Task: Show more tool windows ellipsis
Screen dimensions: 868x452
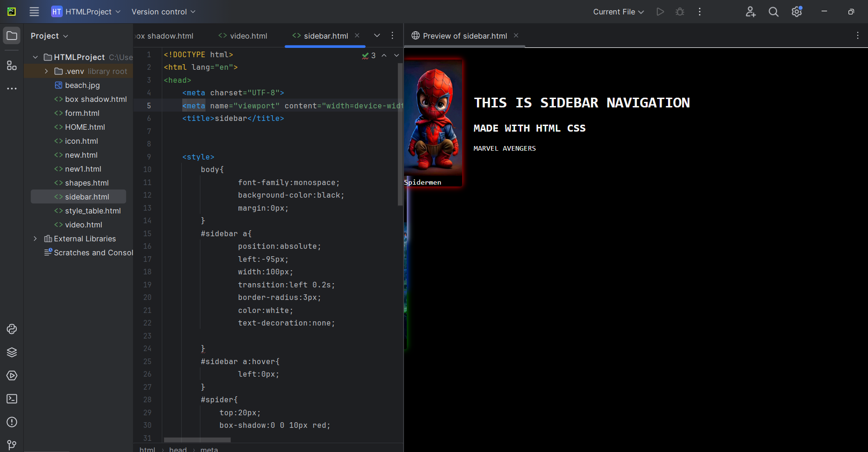Action: [12, 88]
